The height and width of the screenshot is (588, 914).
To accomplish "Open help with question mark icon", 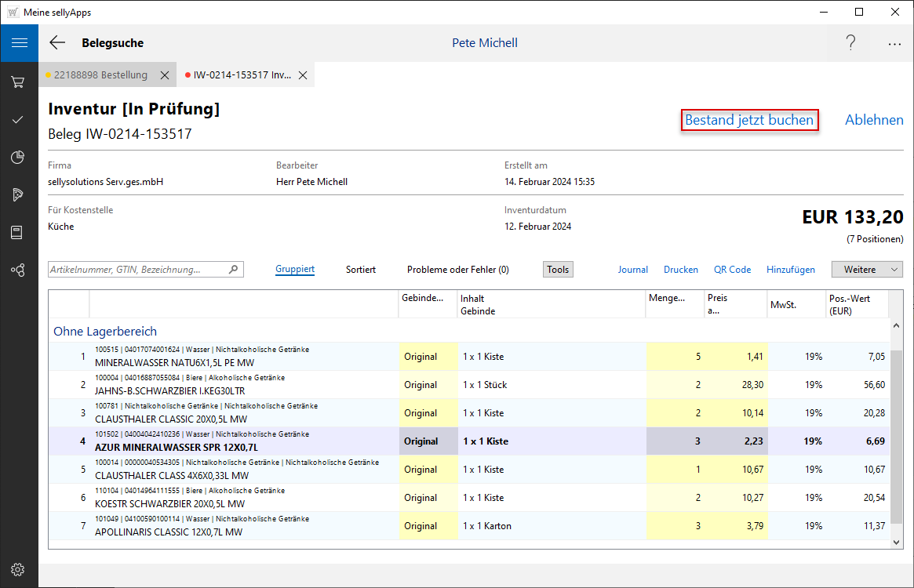I will click(x=850, y=43).
